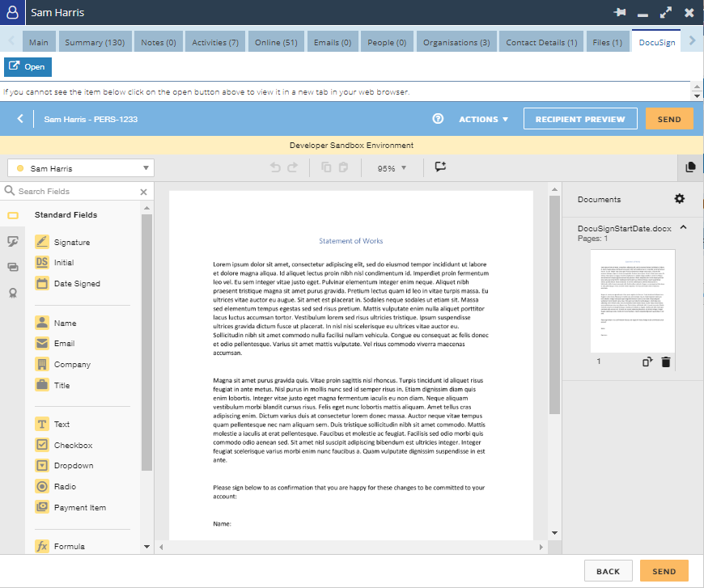Select the Checkbox field
704x588 pixels.
tap(64, 445)
